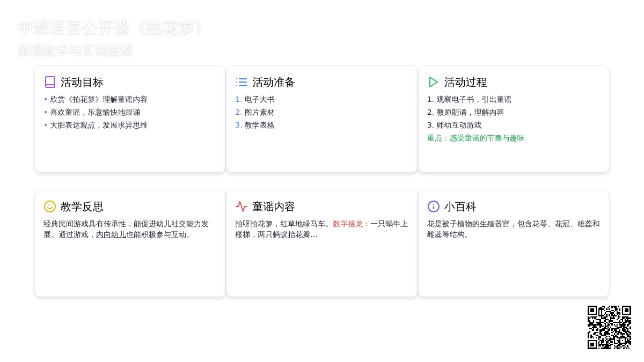644x362 pixels.
Task: Select the 活动过程 card heading
Action: point(465,82)
